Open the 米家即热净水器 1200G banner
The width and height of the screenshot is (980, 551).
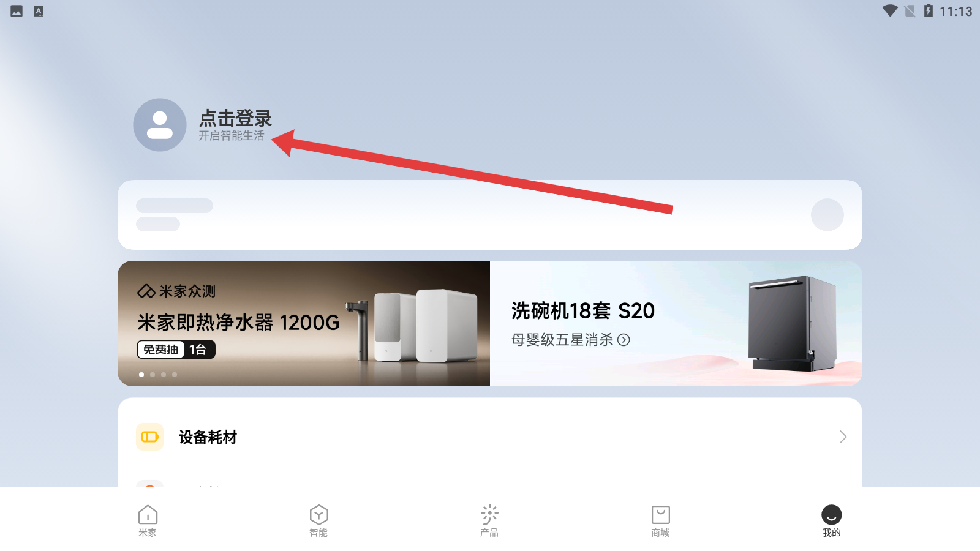tap(304, 323)
